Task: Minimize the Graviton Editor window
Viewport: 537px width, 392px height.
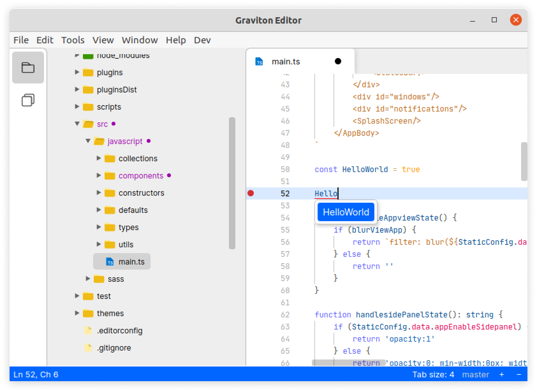Action: [x=473, y=20]
